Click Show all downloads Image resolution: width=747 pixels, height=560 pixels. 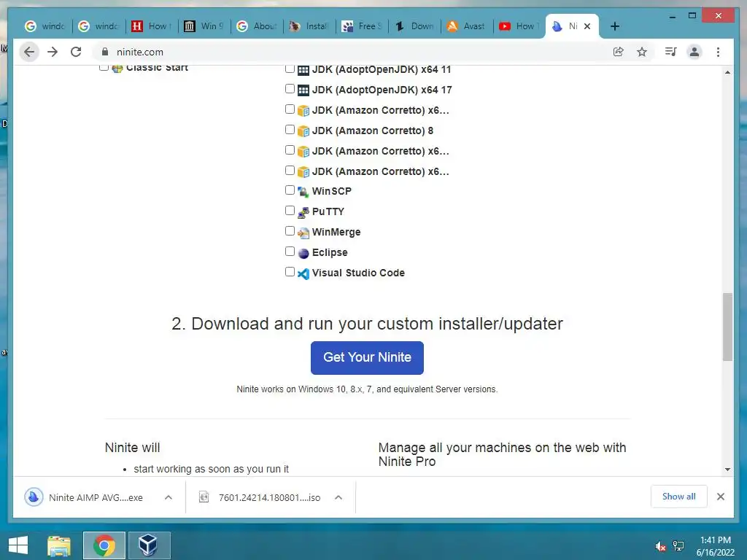[x=679, y=497]
